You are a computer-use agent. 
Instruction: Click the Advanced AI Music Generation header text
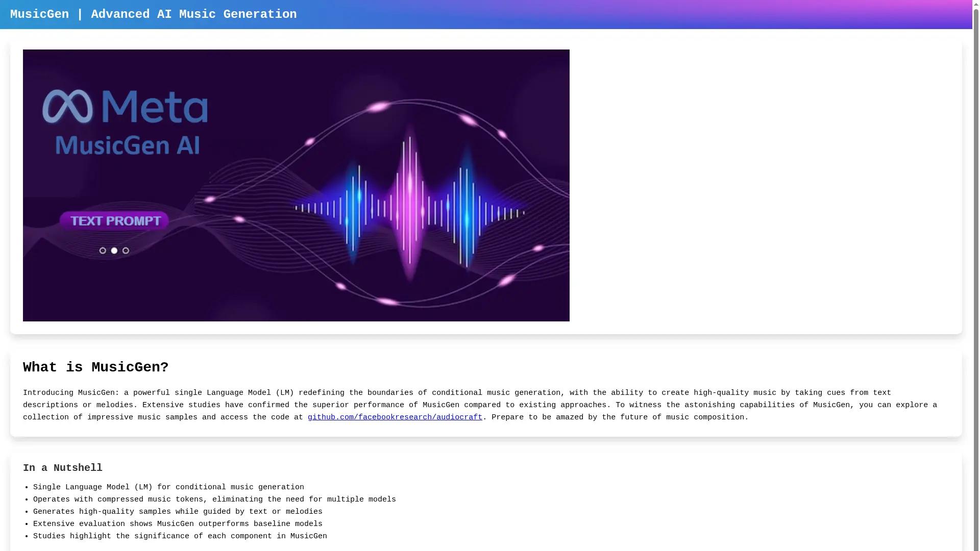tap(194, 14)
